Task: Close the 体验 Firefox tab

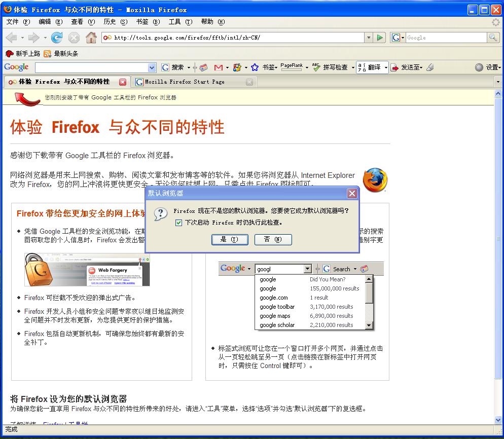Action: (123, 82)
